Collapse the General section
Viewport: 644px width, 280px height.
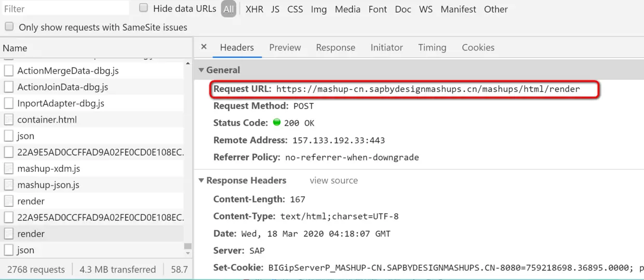click(x=202, y=70)
